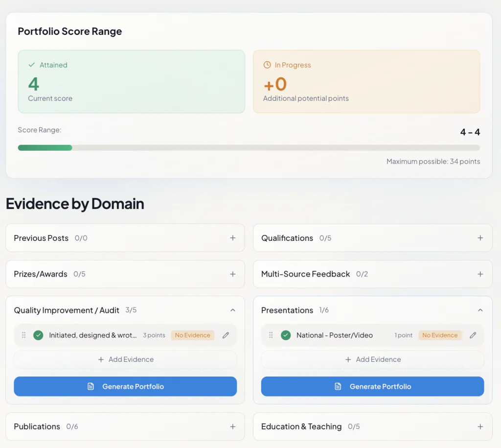The width and height of the screenshot is (501, 448).
Task: Click the '3 points' label on audit entry
Action: 154,335
